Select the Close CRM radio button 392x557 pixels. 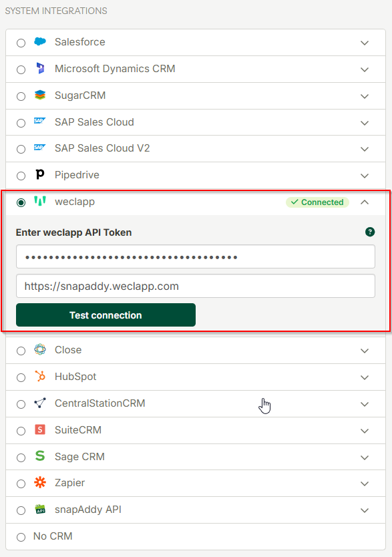pyautogui.click(x=21, y=351)
